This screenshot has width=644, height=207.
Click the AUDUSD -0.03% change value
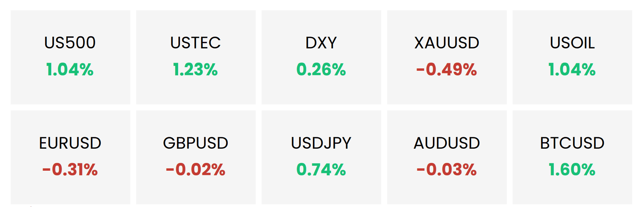click(x=447, y=169)
